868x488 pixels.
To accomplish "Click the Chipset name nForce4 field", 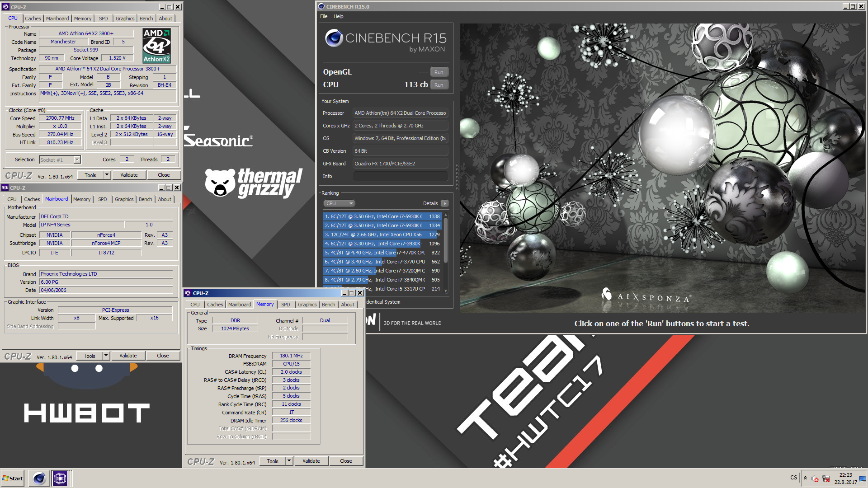I will point(106,235).
